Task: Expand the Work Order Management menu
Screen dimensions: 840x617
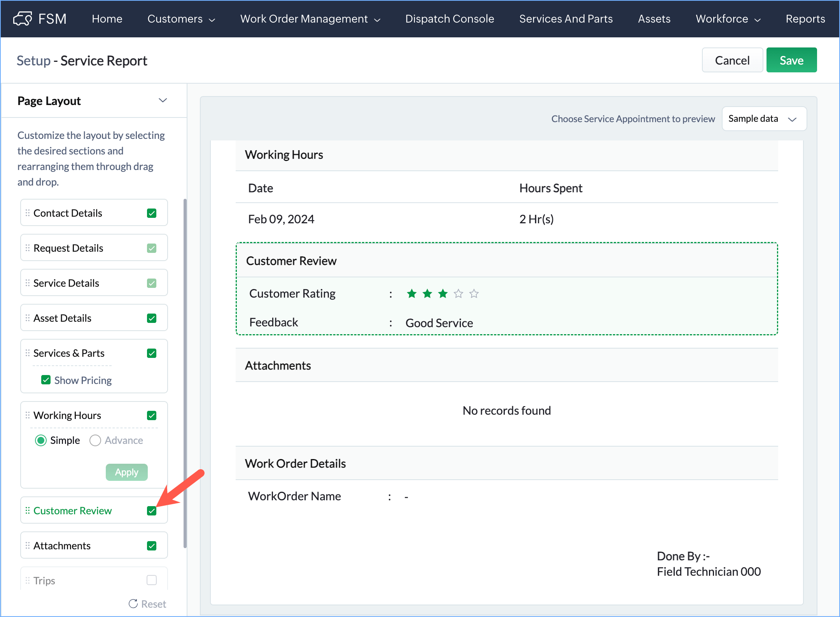Action: click(x=310, y=19)
